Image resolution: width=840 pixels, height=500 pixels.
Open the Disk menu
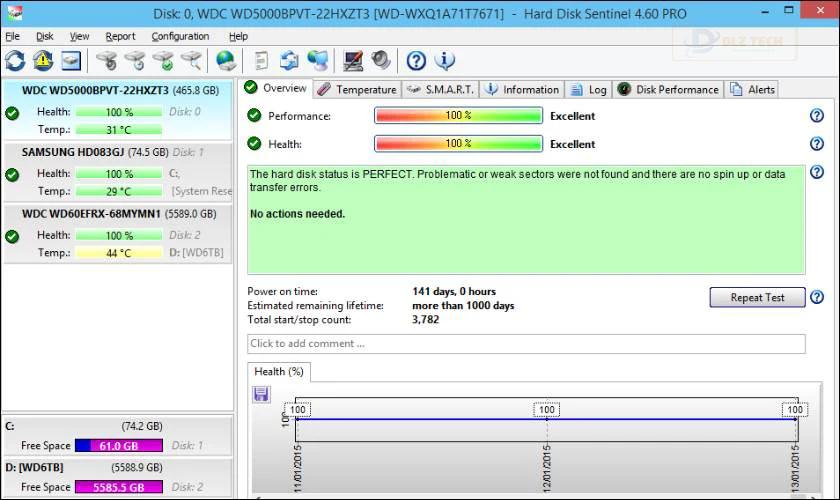44,36
